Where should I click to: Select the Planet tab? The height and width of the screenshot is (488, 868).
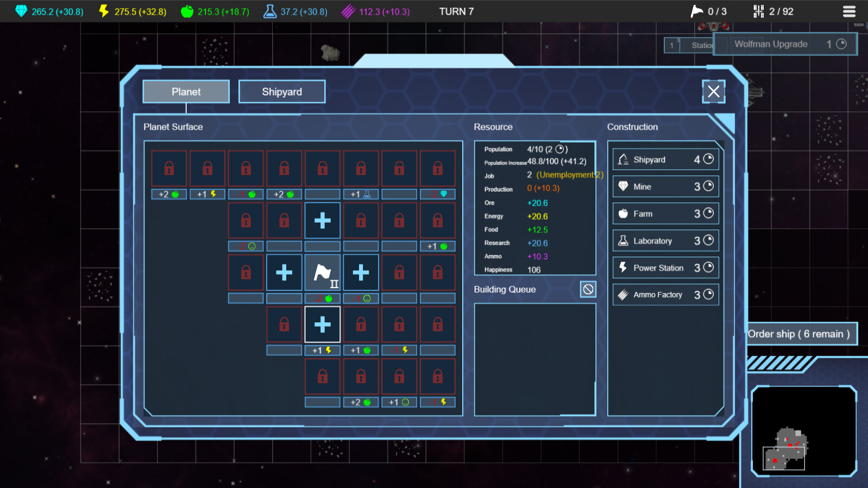tap(186, 92)
